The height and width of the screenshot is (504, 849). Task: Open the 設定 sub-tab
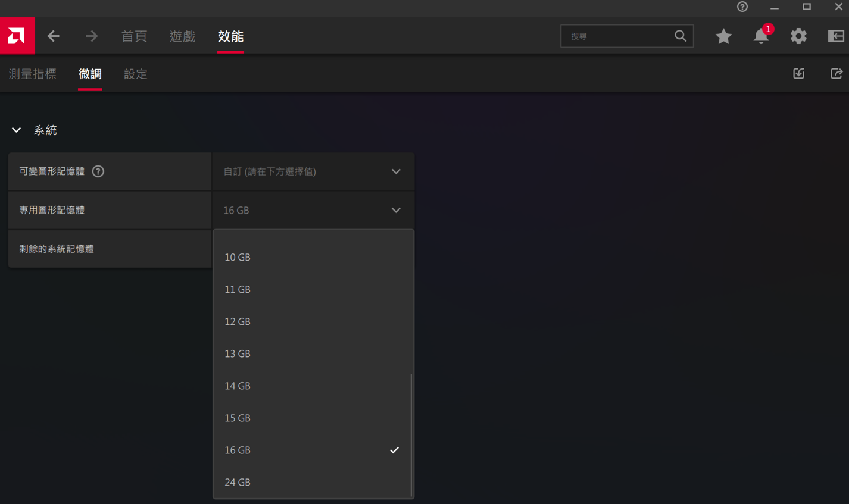(x=135, y=74)
